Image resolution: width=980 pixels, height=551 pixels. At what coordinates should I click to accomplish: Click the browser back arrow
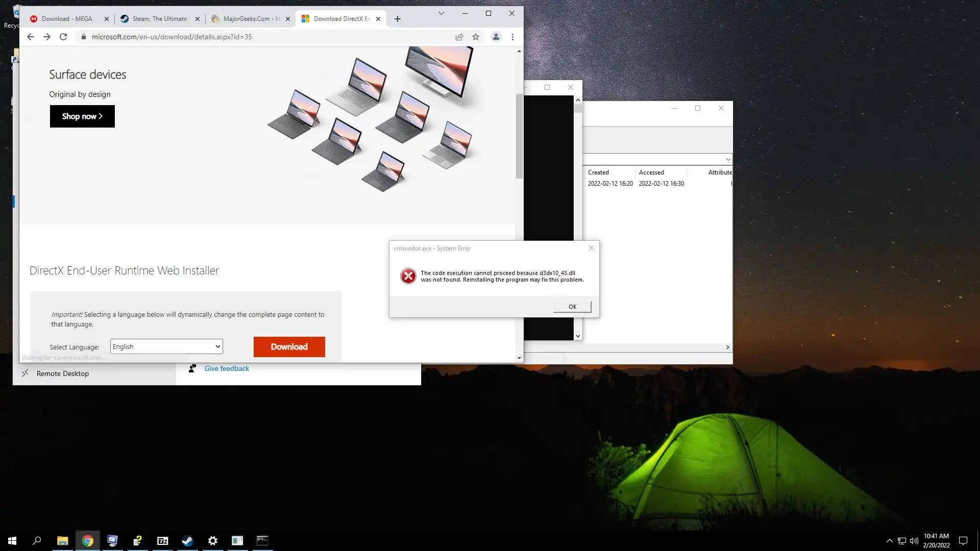(x=31, y=37)
